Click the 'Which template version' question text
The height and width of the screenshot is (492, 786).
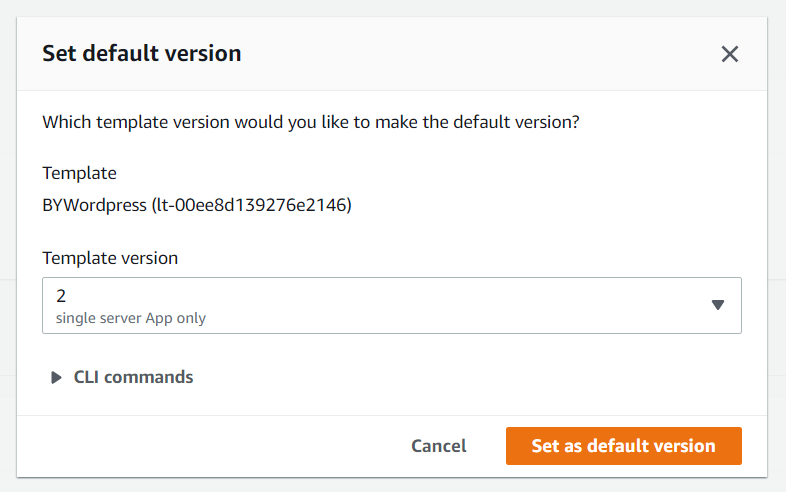(311, 122)
